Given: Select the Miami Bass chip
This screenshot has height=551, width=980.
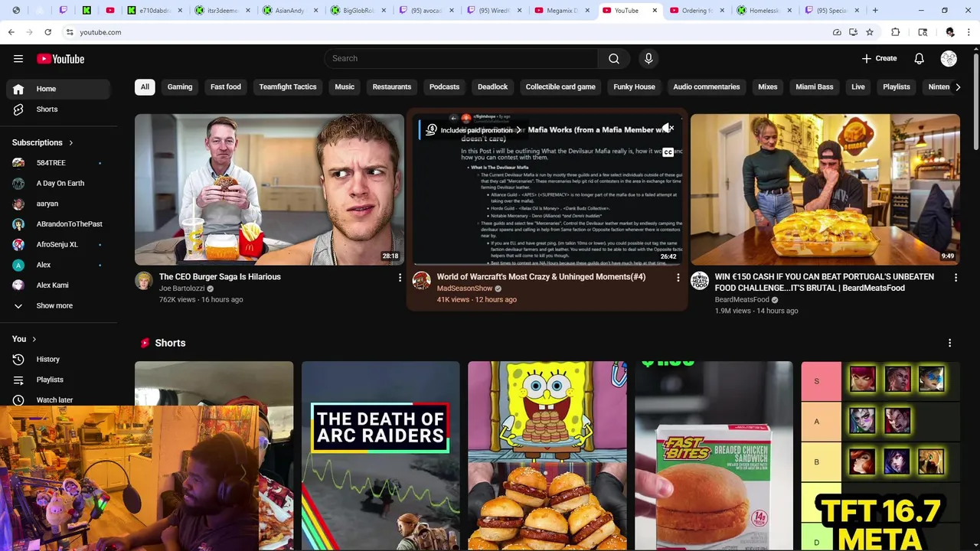Looking at the screenshot, I should 815,87.
